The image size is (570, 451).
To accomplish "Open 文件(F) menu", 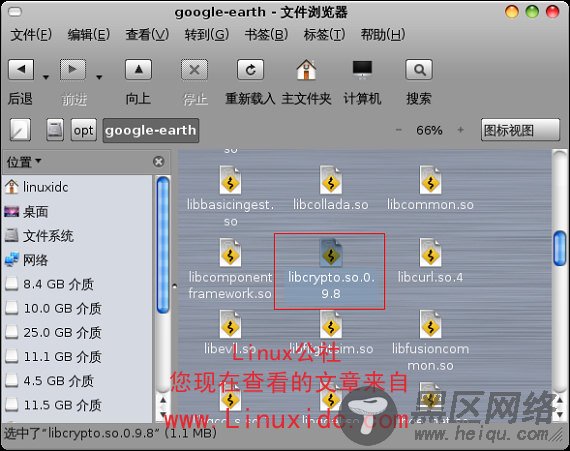I will (x=31, y=35).
